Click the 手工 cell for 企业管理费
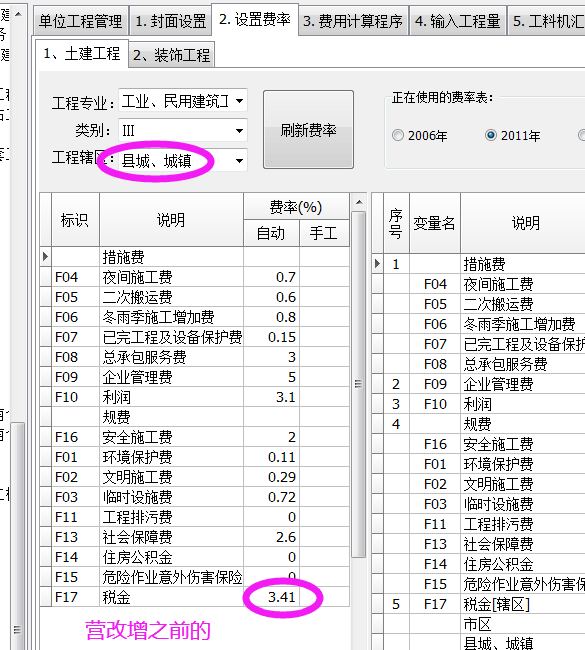 pyautogui.click(x=324, y=377)
